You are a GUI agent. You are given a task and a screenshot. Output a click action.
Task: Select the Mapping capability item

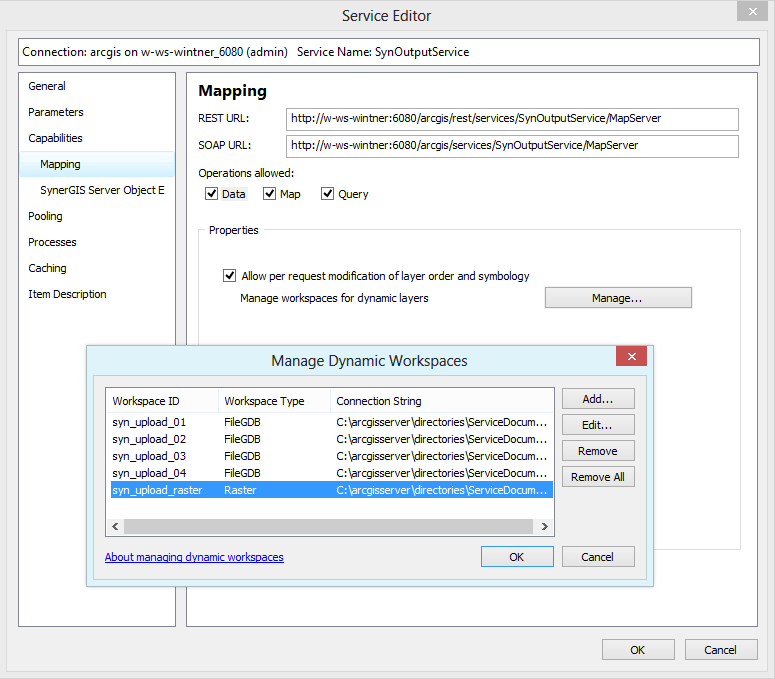[97, 164]
